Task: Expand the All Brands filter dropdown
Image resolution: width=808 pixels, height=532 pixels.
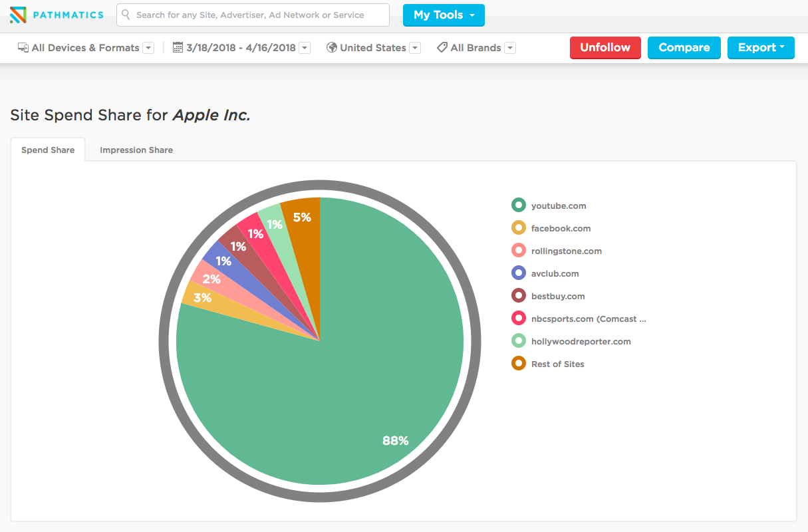Action: [x=509, y=47]
